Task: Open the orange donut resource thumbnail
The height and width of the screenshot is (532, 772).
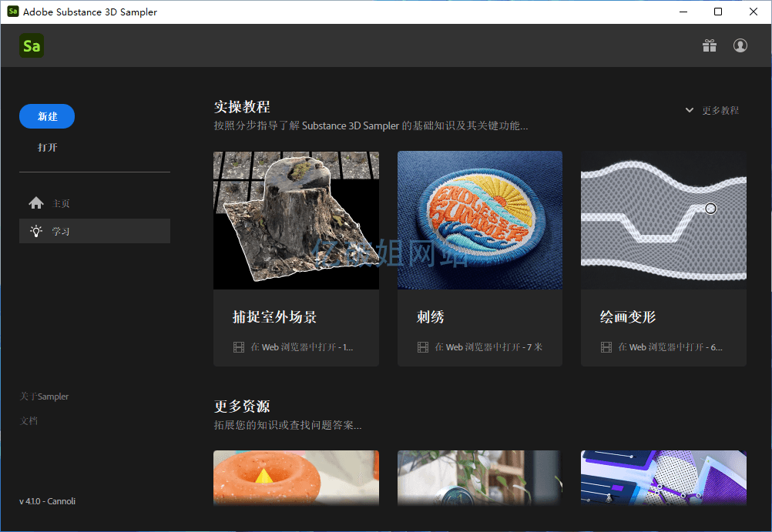Action: coord(297,478)
